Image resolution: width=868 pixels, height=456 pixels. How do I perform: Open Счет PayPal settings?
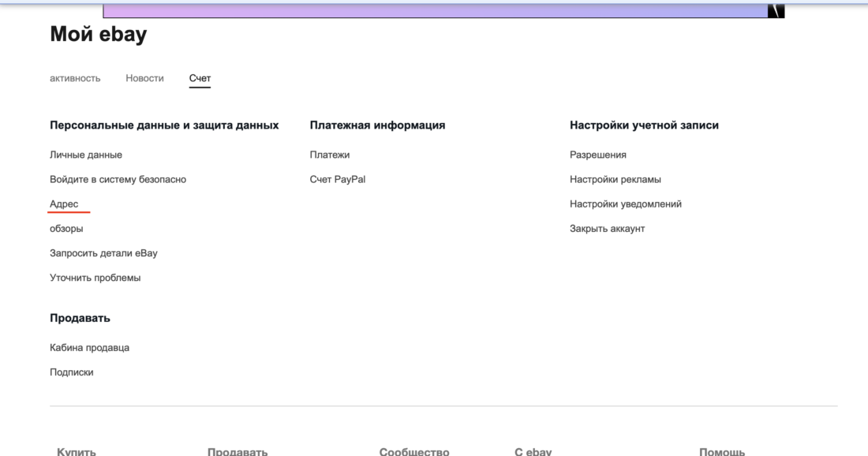pyautogui.click(x=336, y=179)
